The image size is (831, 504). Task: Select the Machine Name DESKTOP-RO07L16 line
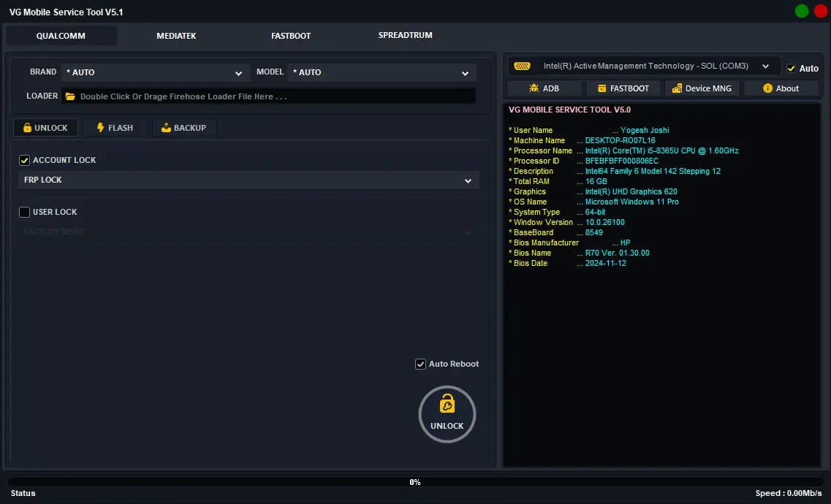[582, 140]
